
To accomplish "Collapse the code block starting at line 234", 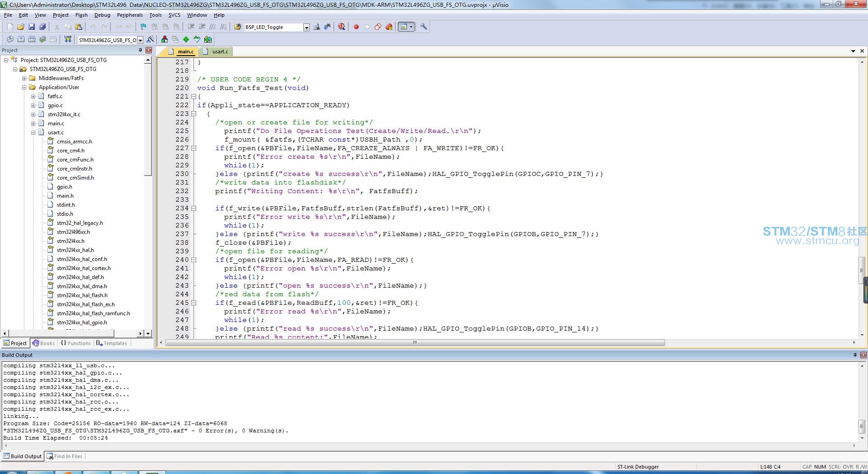I will [x=193, y=208].
